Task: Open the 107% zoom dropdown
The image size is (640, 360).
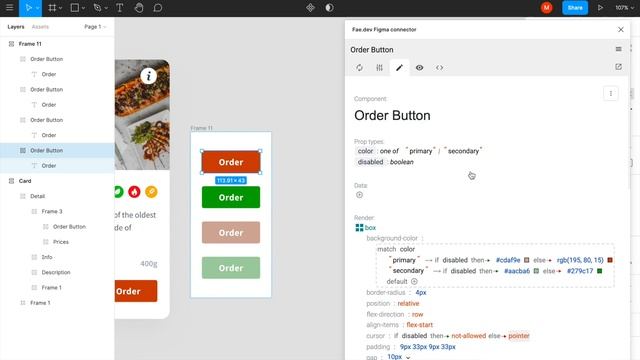Action: coord(624,8)
